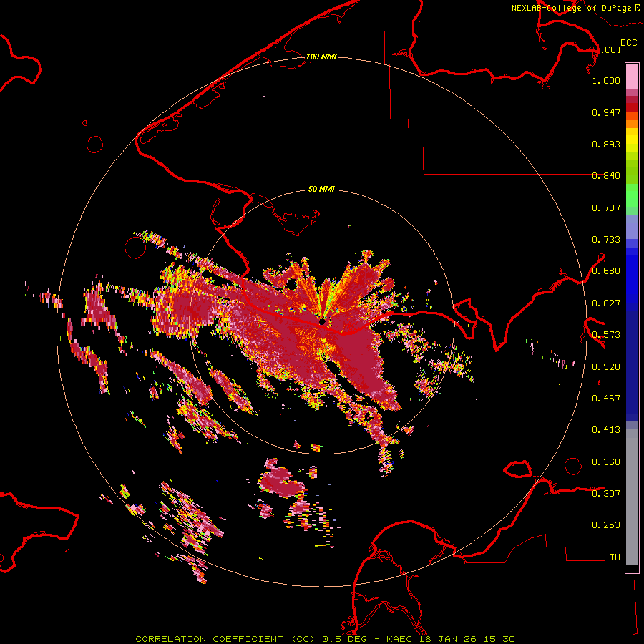644x644 pixels.
Task: Click the 0.360 value on the color scale
Action: pyautogui.click(x=606, y=462)
